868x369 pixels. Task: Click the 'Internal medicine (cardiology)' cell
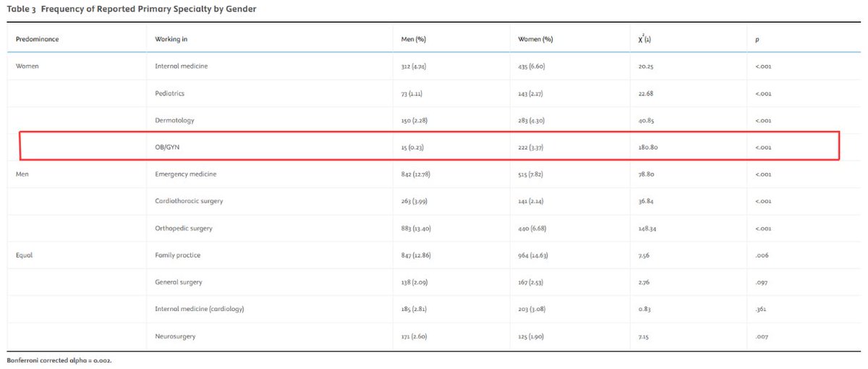point(200,309)
